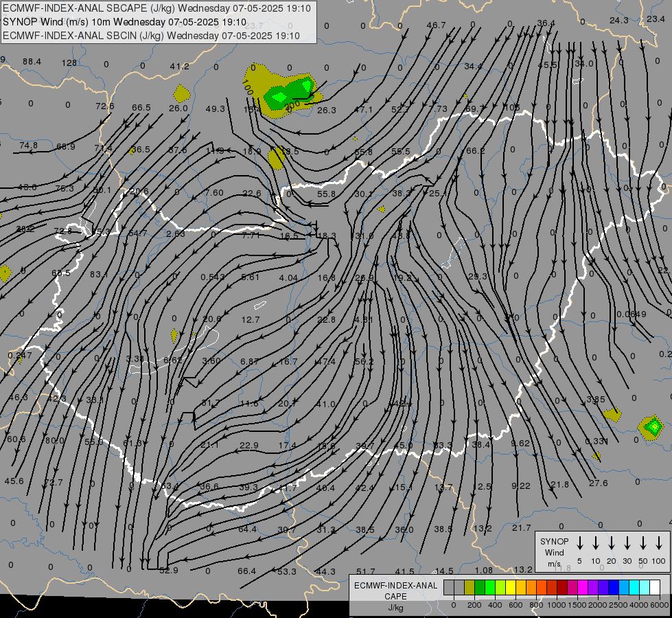Click the SBCIN title line
The width and height of the screenshot is (672, 618).
(151, 36)
